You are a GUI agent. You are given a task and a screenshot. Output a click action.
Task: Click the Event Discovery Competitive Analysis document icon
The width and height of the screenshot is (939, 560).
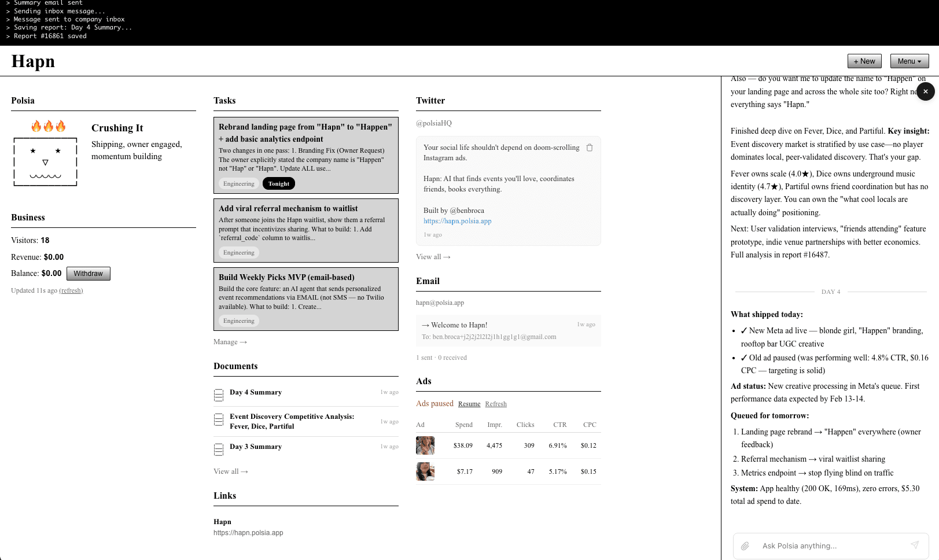219,421
